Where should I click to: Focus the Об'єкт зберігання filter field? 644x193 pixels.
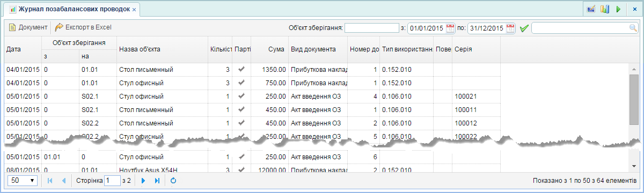point(371,28)
